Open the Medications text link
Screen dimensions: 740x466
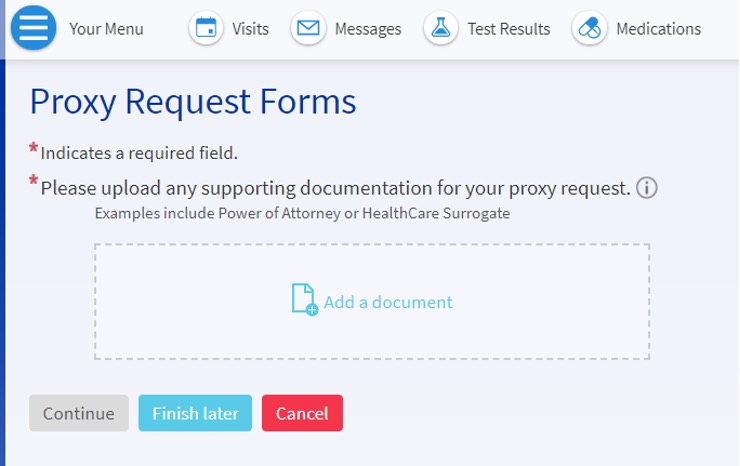click(658, 29)
